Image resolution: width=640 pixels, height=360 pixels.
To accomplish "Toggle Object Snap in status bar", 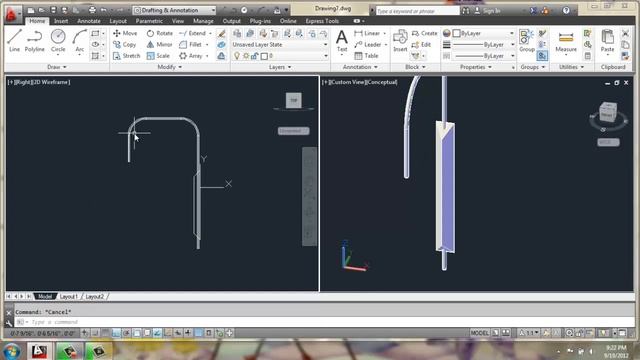I will 137,333.
